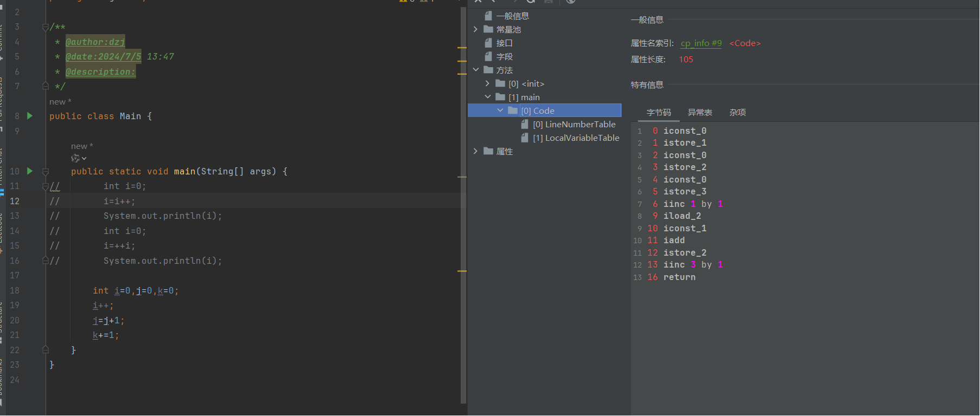Place cursor on 'j=j+1;' code line
980x416 pixels.
pyautogui.click(x=108, y=321)
